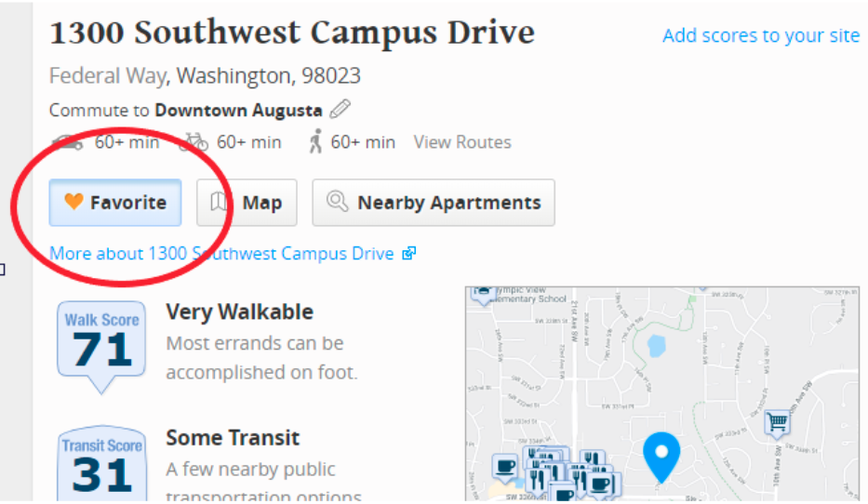Click the blue pond area on map
The width and height of the screenshot is (868, 504).
point(656,346)
